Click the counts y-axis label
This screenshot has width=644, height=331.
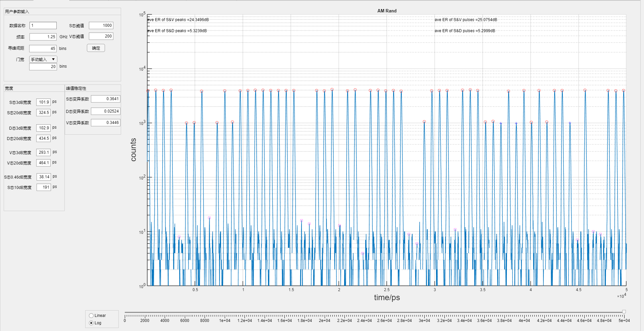pyautogui.click(x=133, y=150)
